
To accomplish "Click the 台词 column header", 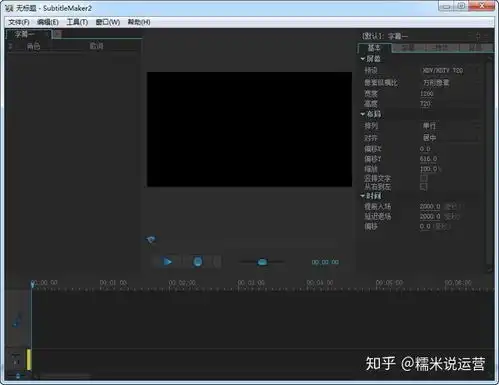I will [96, 46].
